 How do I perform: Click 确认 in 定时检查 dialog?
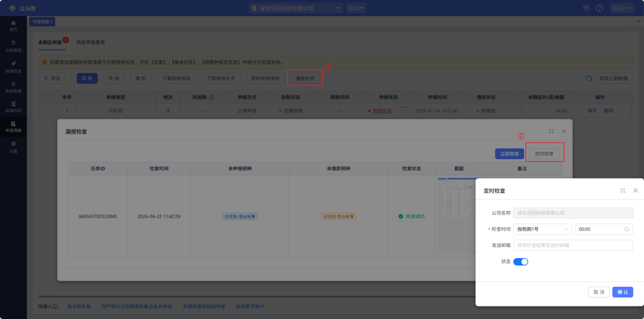(623, 292)
